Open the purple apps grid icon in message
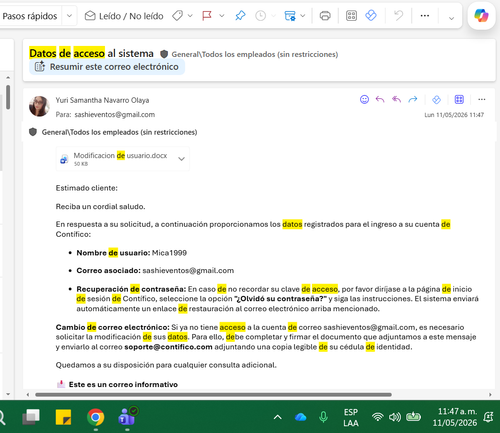The image size is (500, 433). click(x=459, y=99)
